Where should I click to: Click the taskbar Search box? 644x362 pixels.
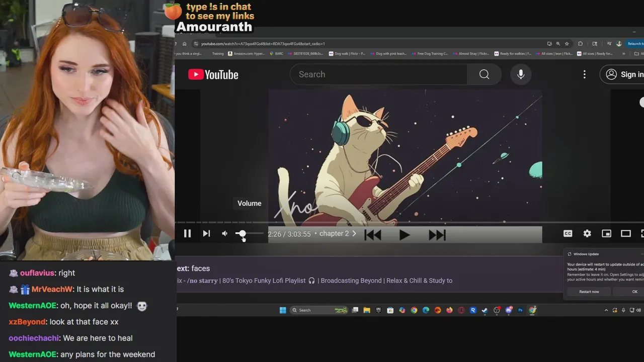[319, 310]
